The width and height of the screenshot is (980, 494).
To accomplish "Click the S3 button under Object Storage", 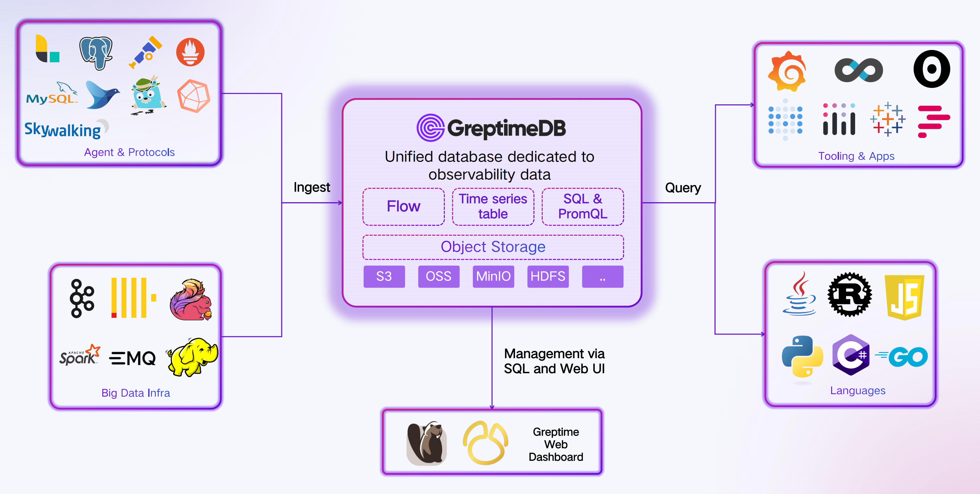I will pos(384,276).
